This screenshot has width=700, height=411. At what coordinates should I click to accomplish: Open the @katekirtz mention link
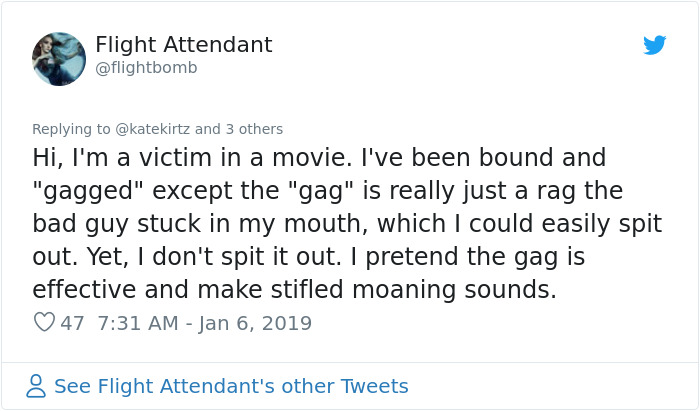tap(146, 129)
